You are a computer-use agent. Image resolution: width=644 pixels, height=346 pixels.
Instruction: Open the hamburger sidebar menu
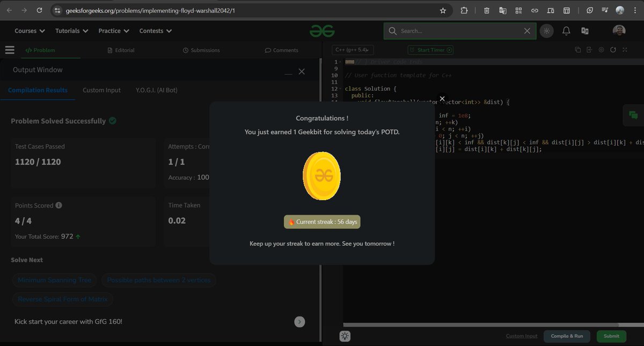(10, 50)
